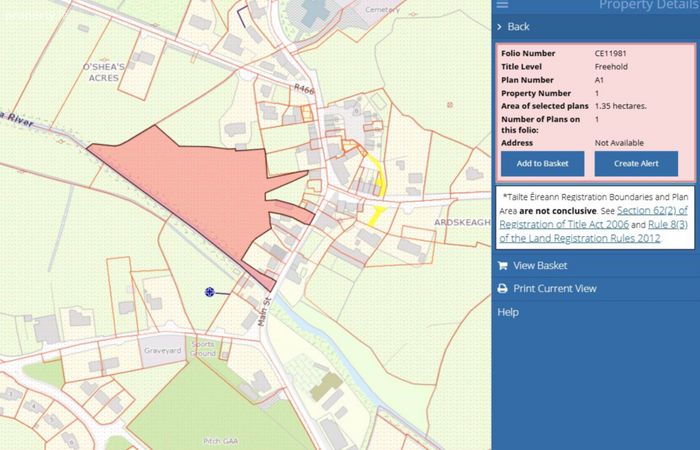This screenshot has width=700, height=450.
Task: Click the shopping cart basket icon
Action: click(502, 266)
